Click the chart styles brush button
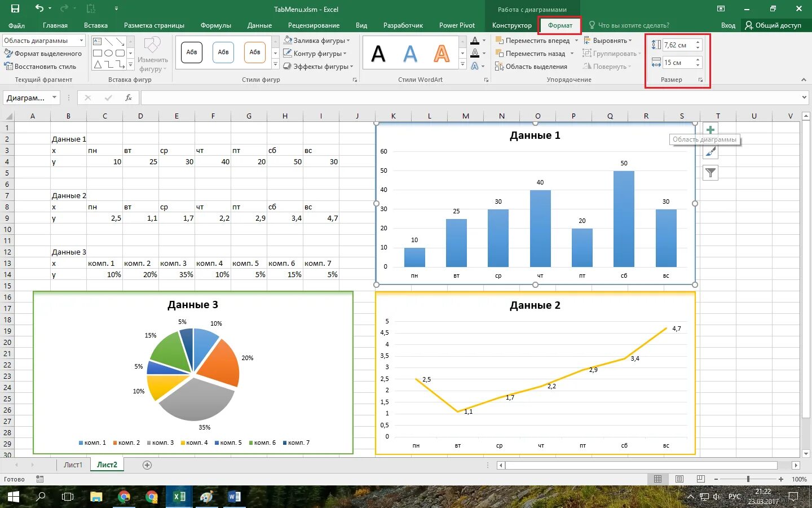This screenshot has height=508, width=812. click(710, 151)
